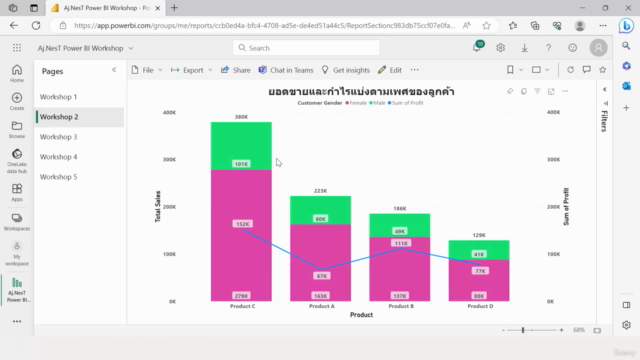Click Male legend item

coord(377,103)
